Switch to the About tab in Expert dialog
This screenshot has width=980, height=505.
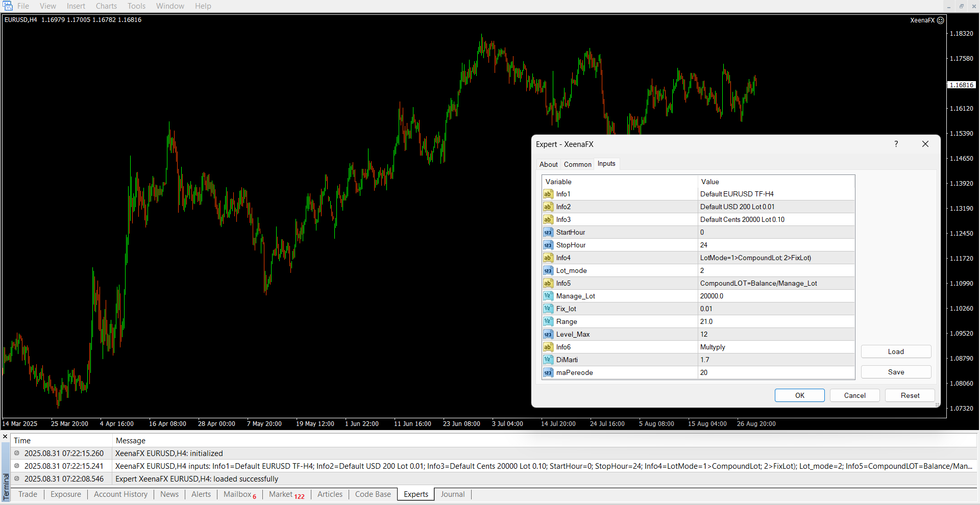click(548, 164)
